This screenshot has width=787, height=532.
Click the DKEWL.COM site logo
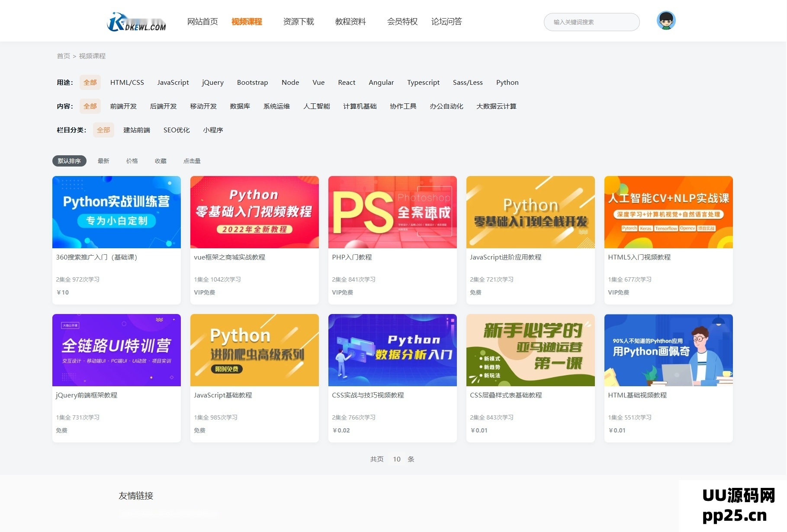(x=136, y=22)
